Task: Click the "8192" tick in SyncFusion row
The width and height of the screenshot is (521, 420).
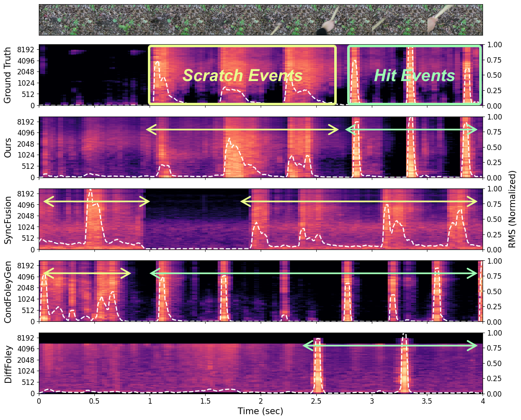Action: [x=27, y=193]
